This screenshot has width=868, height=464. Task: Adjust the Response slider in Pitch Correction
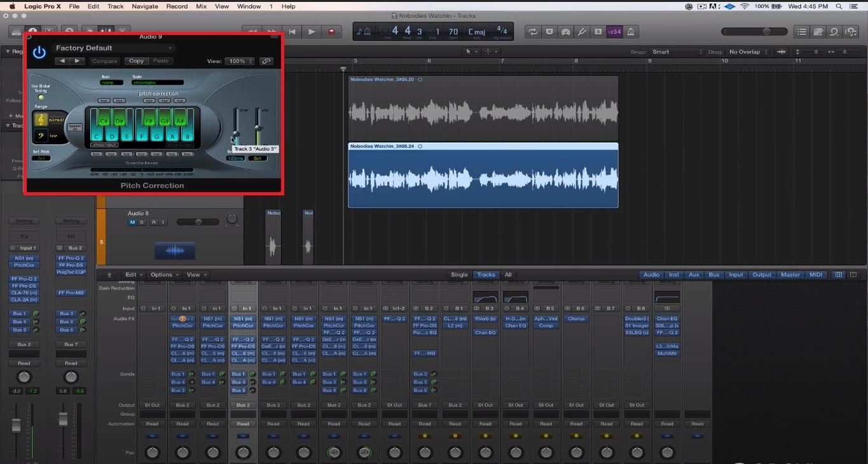tap(235, 134)
